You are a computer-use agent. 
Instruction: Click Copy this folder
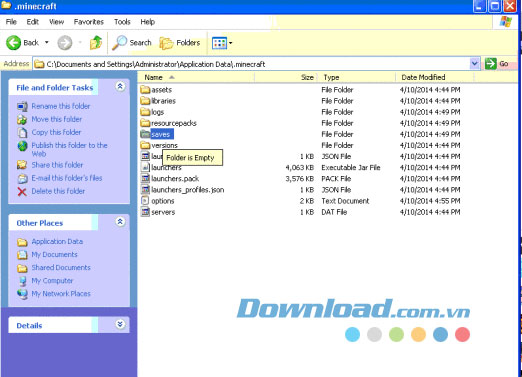pyautogui.click(x=56, y=132)
